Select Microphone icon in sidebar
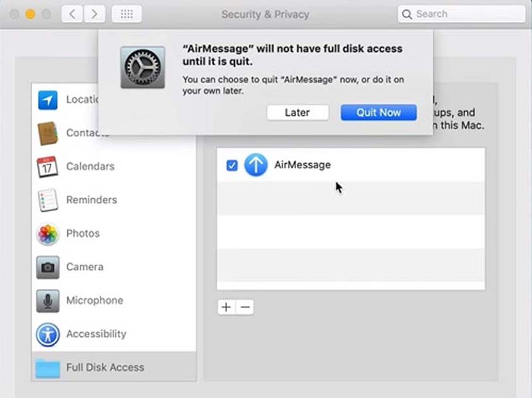This screenshot has width=532, height=398. [x=48, y=301]
